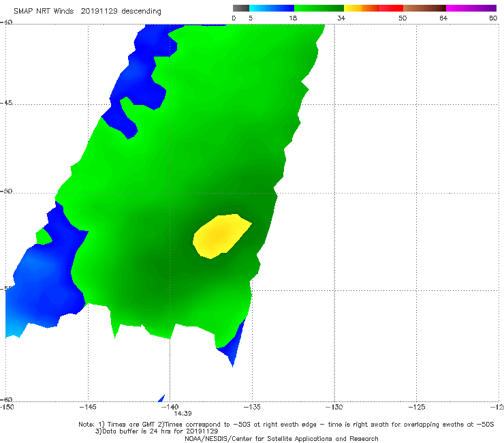The height and width of the screenshot is (443, 504).
Task: Click the color bar label '50'
Action: coord(403,18)
